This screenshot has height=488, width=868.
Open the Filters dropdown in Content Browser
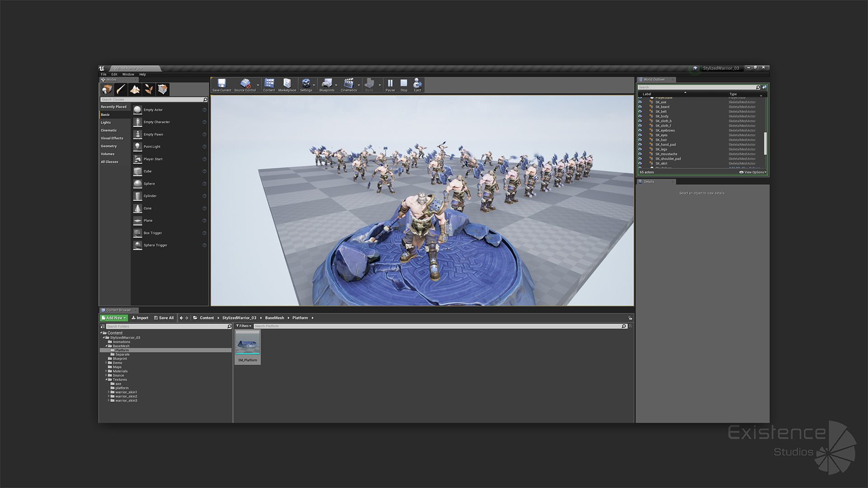pos(244,326)
